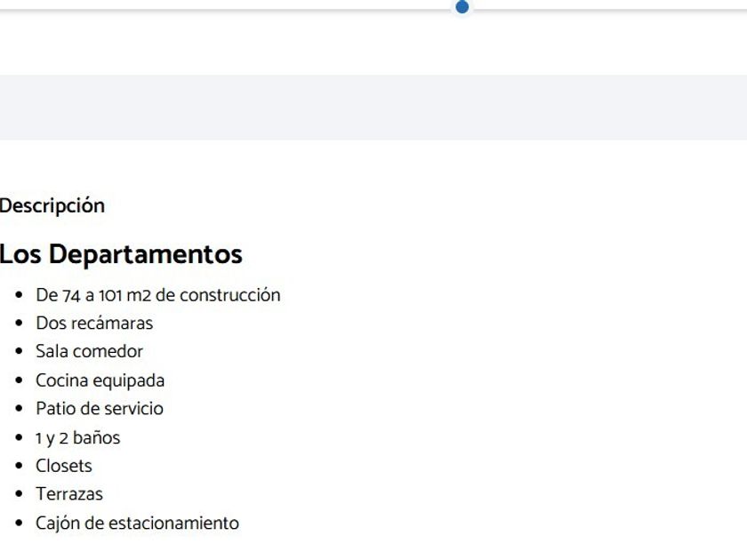This screenshot has height=560, width=747.
Task: Click the bullet beside Patio de servicio
Action: [x=20, y=409]
